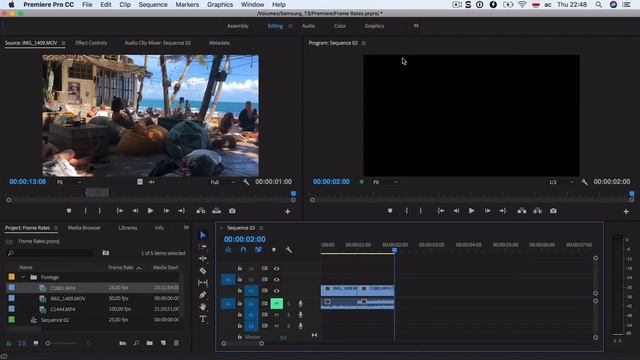Unmute A1 track green M button
Image resolution: width=640 pixels, height=360 pixels.
(x=276, y=303)
